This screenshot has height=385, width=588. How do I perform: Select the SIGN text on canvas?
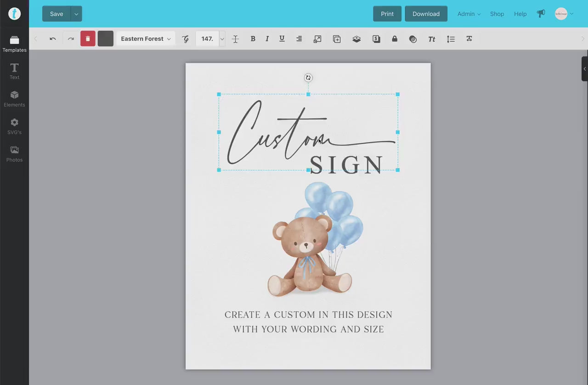(346, 164)
